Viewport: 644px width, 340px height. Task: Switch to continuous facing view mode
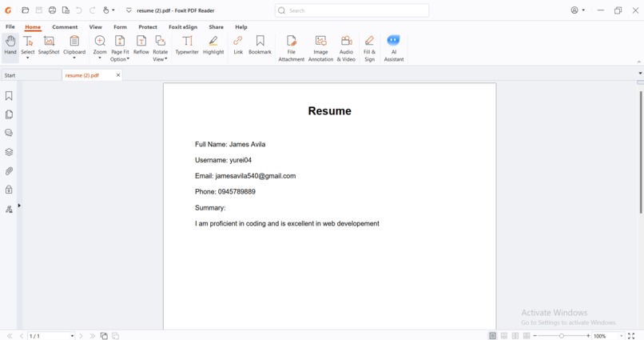tap(526, 336)
